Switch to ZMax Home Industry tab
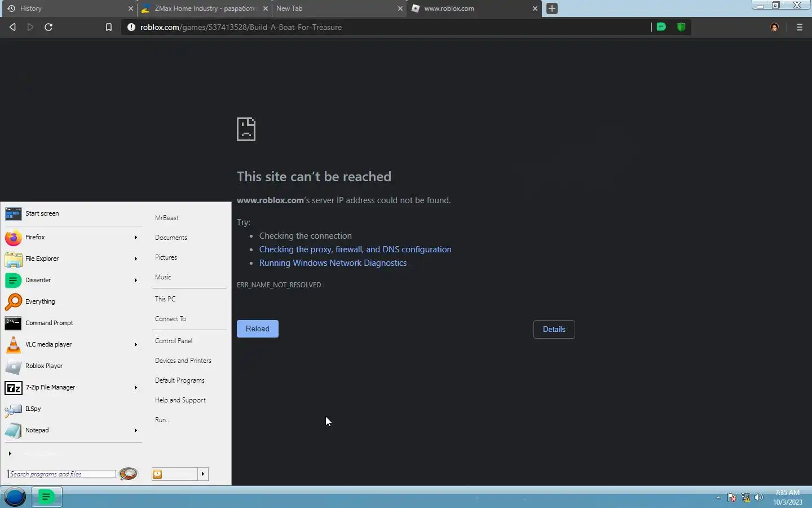Viewport: 812px width, 508px height. pyautogui.click(x=204, y=8)
